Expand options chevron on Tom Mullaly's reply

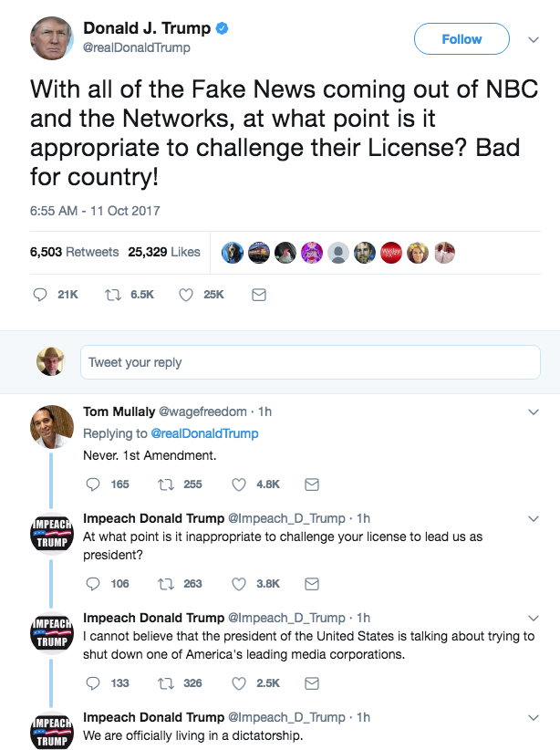pos(534,412)
